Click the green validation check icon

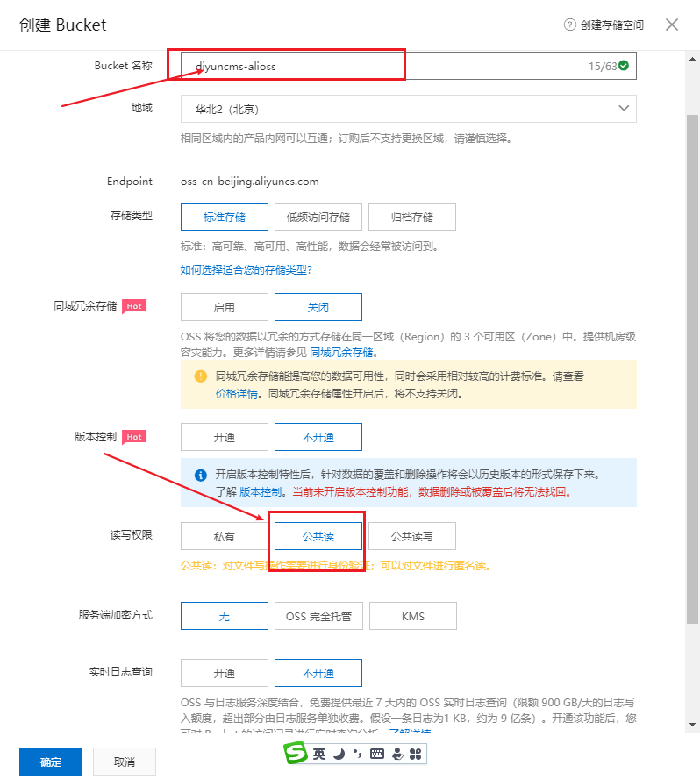624,65
